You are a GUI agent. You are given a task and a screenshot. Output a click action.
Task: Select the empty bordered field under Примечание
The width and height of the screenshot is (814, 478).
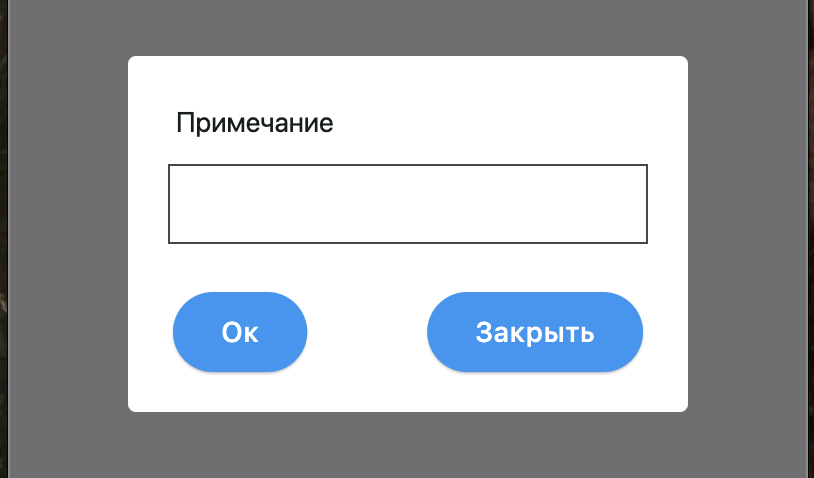tap(408, 204)
